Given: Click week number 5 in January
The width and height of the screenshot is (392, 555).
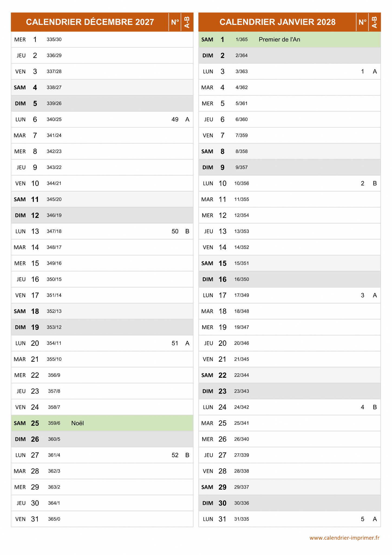Looking at the screenshot, I should [x=362, y=519].
